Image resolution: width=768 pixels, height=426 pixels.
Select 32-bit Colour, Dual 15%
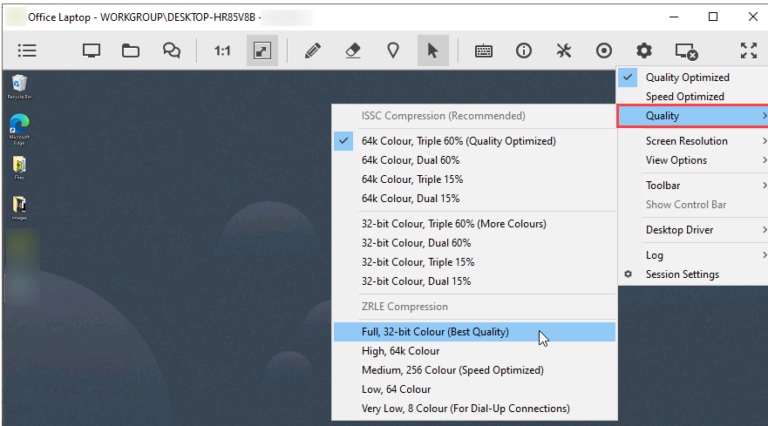474,281
